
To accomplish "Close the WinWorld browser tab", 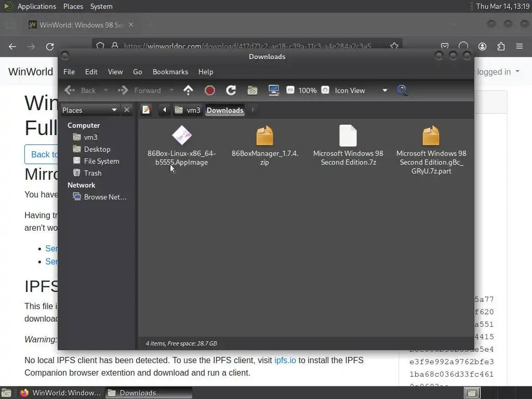I will coord(131,25).
